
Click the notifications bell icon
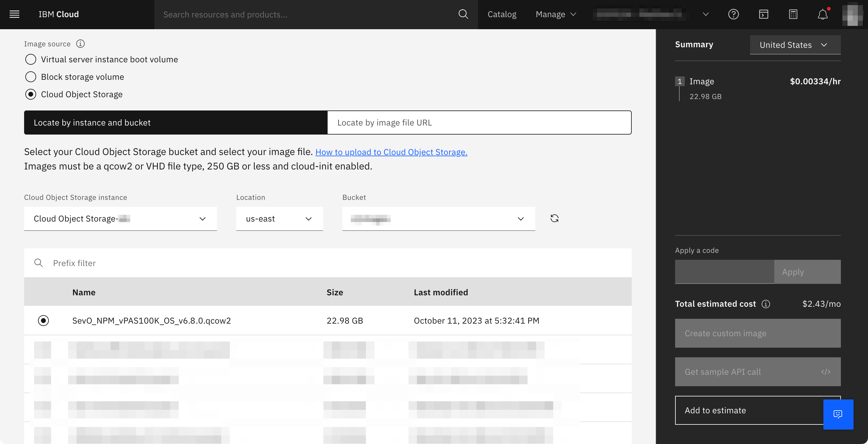(823, 14)
